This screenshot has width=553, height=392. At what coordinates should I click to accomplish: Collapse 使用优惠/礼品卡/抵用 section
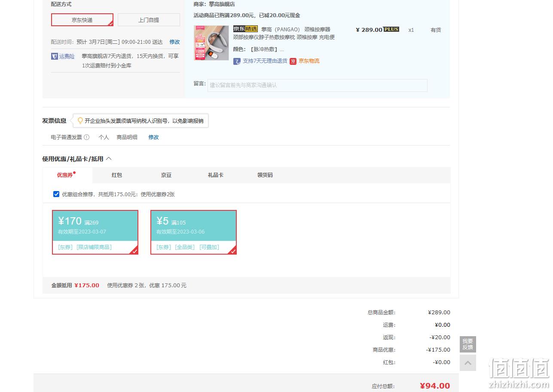pos(109,158)
